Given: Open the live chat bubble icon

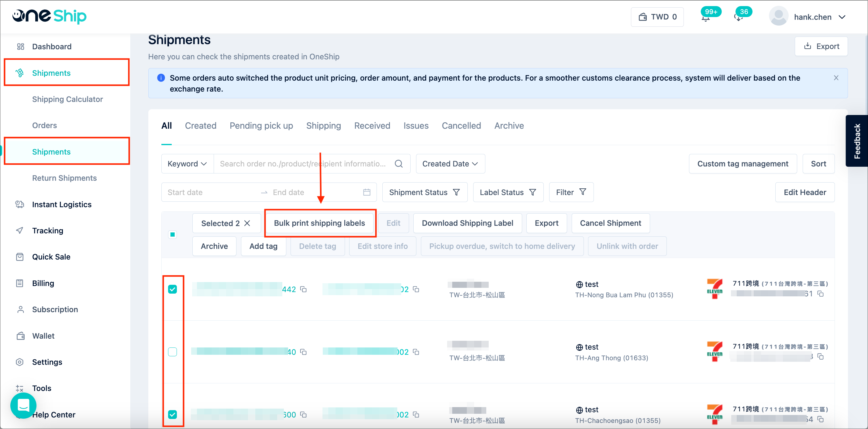Looking at the screenshot, I should pyautogui.click(x=23, y=405).
